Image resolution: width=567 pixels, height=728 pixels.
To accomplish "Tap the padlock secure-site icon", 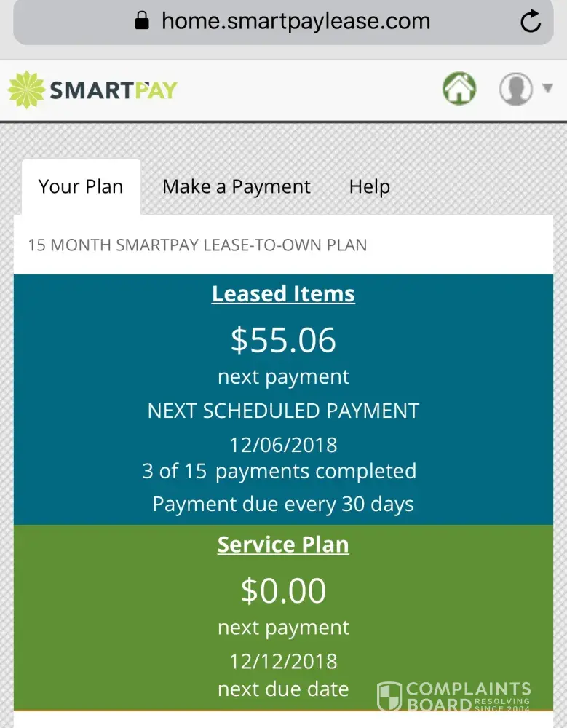I will [x=142, y=20].
